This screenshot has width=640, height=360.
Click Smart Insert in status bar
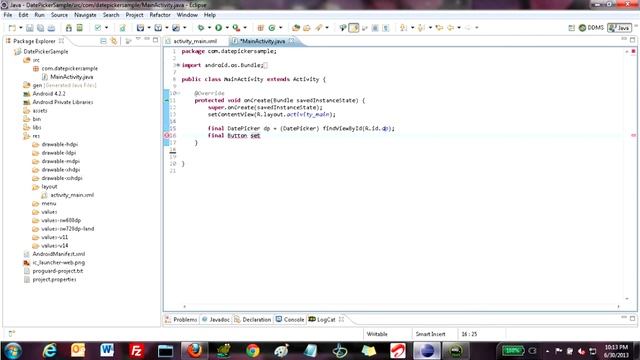(430, 334)
